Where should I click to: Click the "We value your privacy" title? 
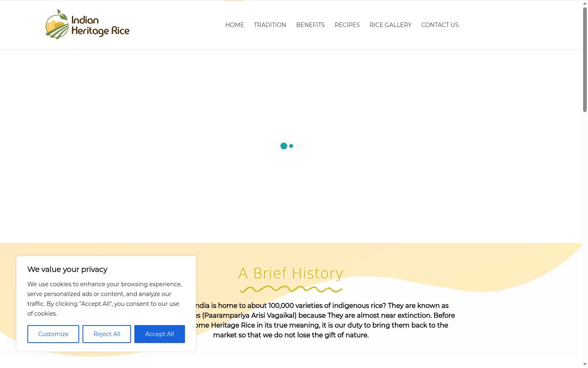pos(67,269)
